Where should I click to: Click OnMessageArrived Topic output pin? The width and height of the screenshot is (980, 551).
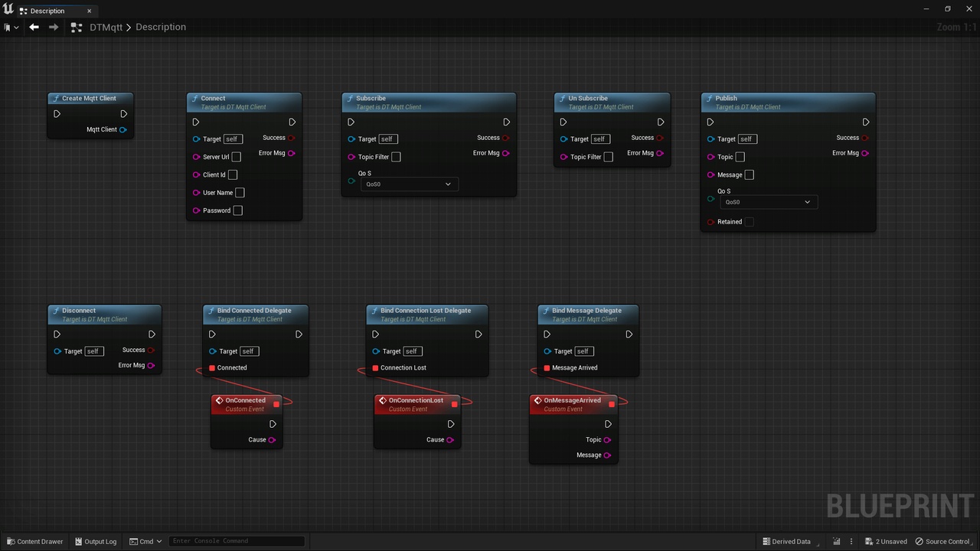[x=607, y=440]
